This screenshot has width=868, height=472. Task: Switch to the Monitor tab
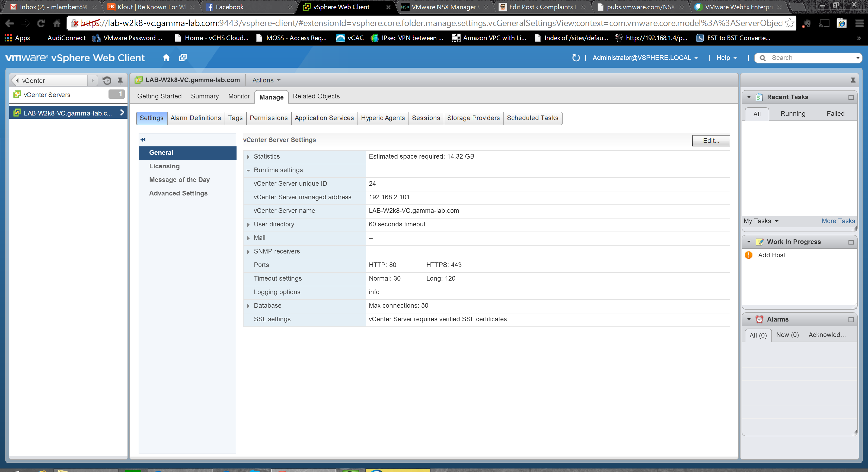pyautogui.click(x=239, y=96)
